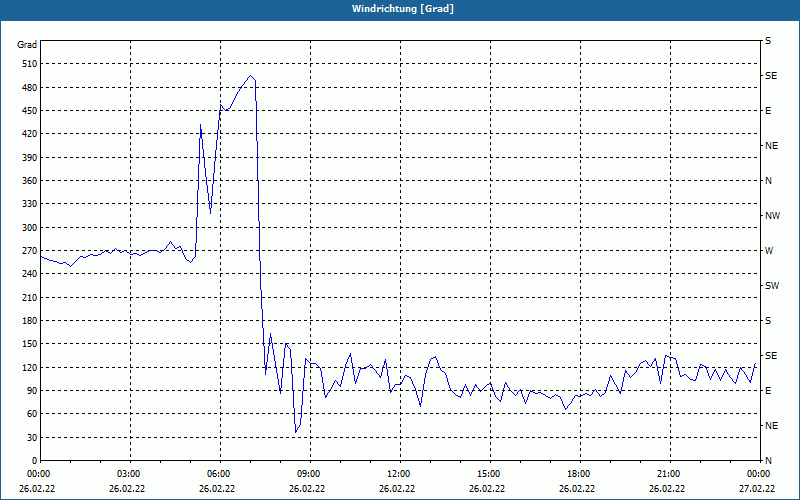Viewport: 800px width, 500px height.
Task: Click the 09:00 time label
Action: point(310,474)
